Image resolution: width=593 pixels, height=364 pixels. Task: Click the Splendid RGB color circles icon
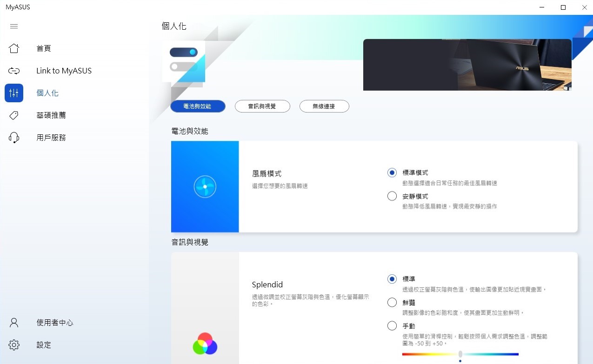point(205,344)
